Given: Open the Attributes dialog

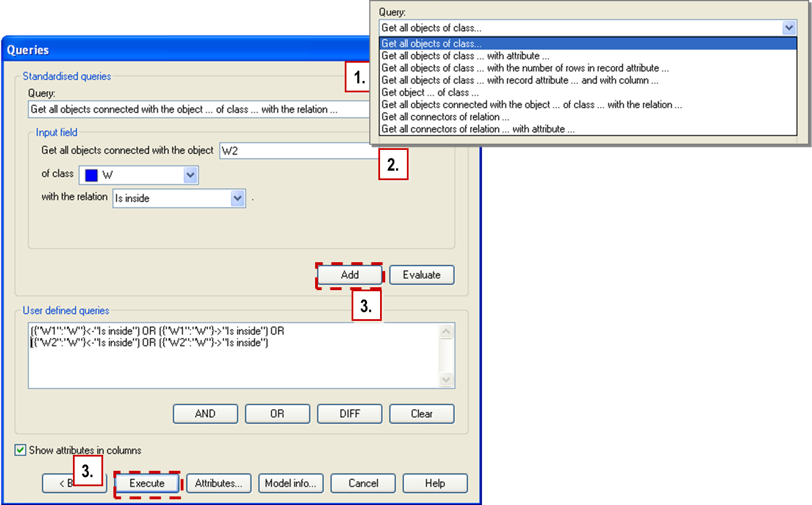Looking at the screenshot, I should (x=219, y=483).
